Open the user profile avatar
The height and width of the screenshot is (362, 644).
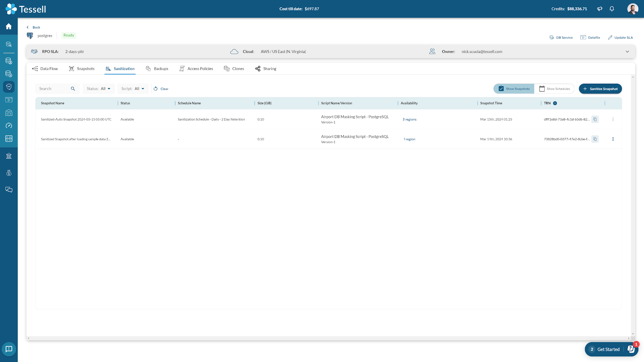click(633, 9)
